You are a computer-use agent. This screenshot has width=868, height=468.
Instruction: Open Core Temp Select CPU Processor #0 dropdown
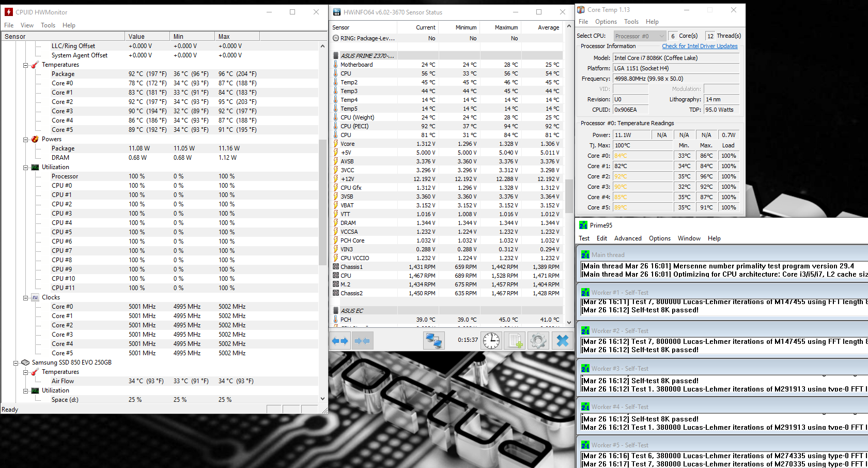(x=640, y=36)
